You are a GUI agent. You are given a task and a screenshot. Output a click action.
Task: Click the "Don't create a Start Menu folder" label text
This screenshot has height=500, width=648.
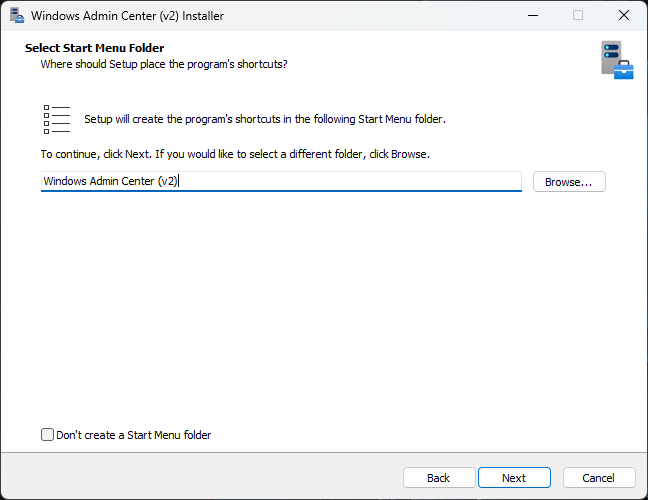click(133, 435)
